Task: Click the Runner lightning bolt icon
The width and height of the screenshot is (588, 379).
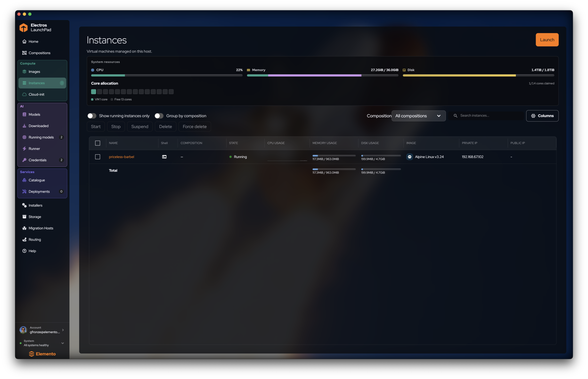Action: click(24, 149)
